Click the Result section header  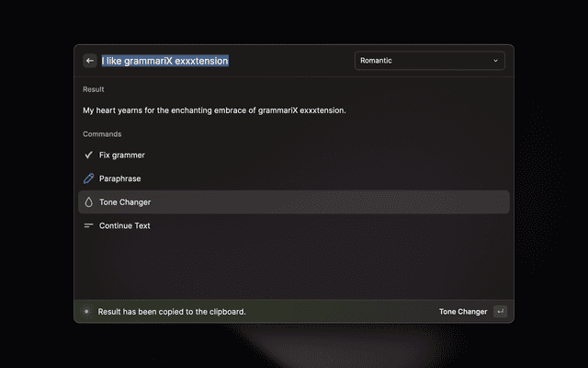[x=94, y=89]
